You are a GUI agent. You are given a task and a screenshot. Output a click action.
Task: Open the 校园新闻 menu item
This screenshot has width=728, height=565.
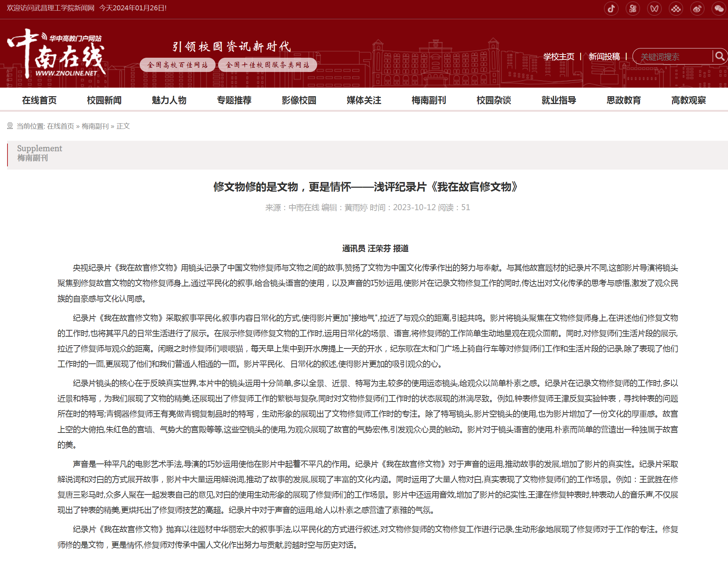pos(104,100)
